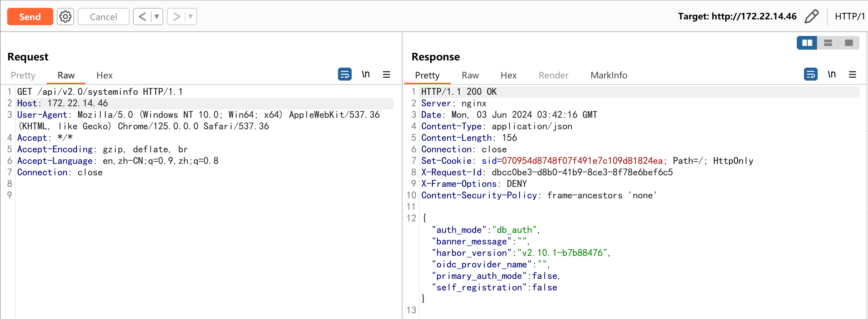
Task: Go back to previous request in history
Action: [x=142, y=17]
